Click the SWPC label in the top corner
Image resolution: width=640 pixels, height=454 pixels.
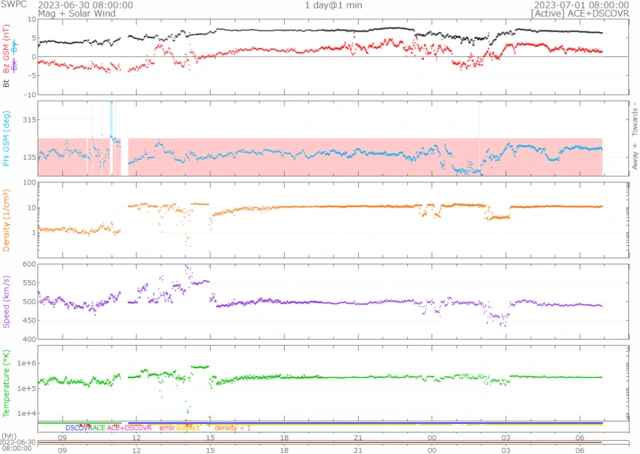13,5
